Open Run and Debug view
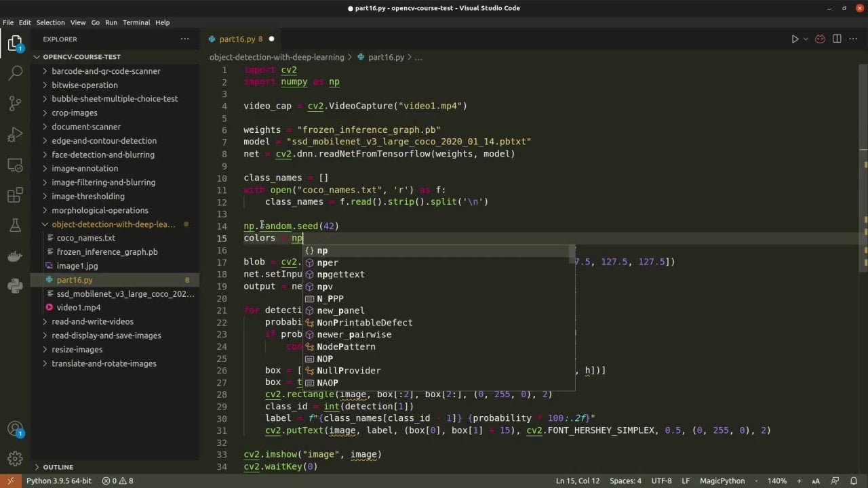The image size is (868, 488). [15, 134]
